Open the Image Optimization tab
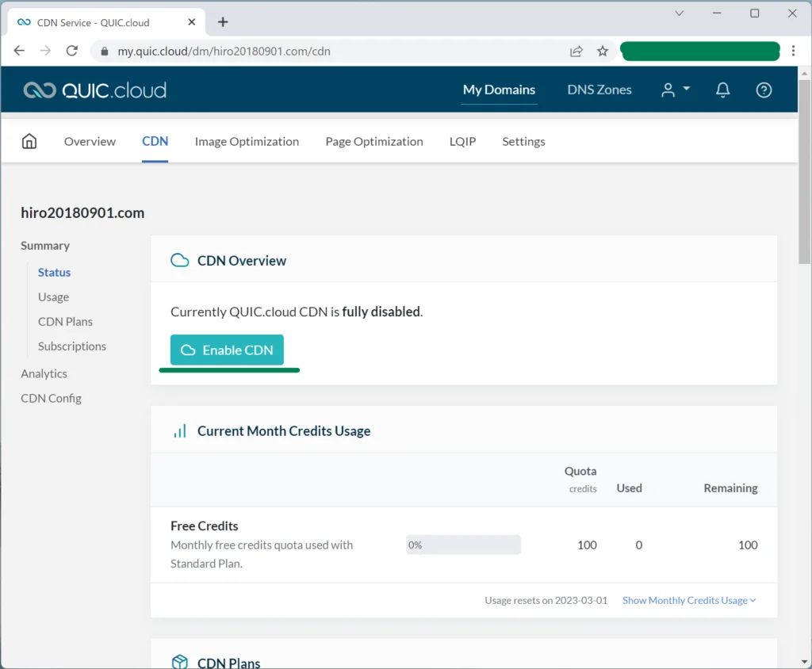 coord(247,141)
